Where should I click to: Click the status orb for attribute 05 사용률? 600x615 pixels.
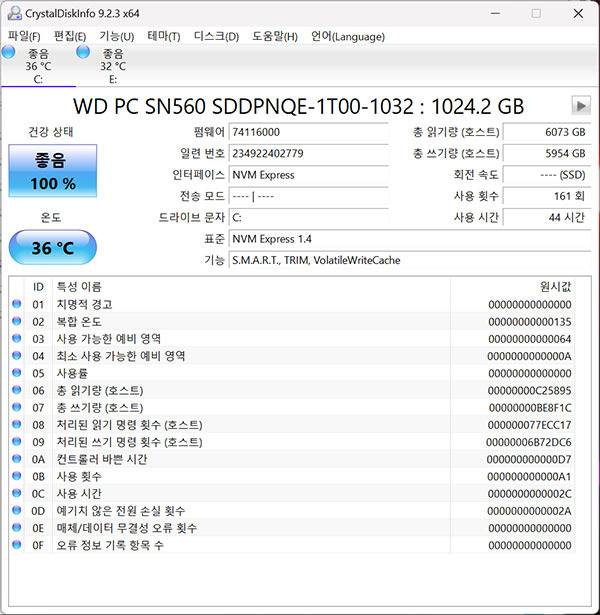(x=16, y=373)
